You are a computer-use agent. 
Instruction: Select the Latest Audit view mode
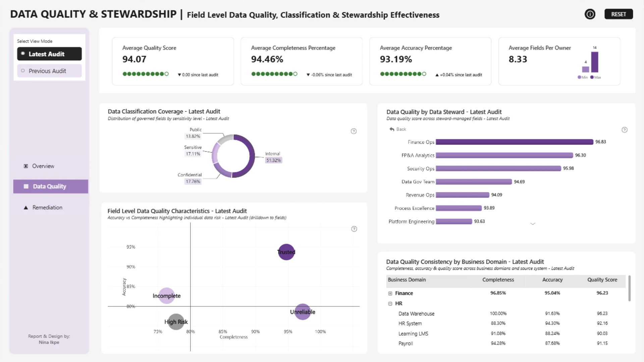click(x=49, y=54)
